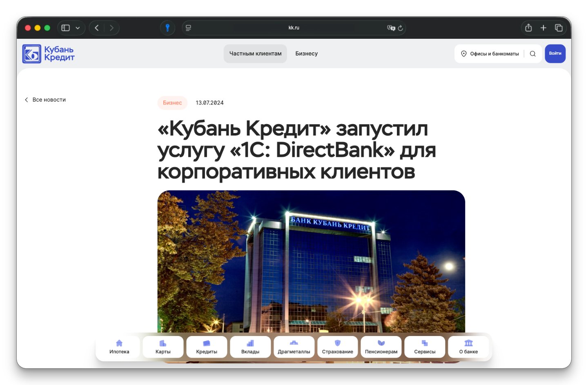Open a new tab with plus icon
The width and height of the screenshot is (588, 385).
[543, 28]
